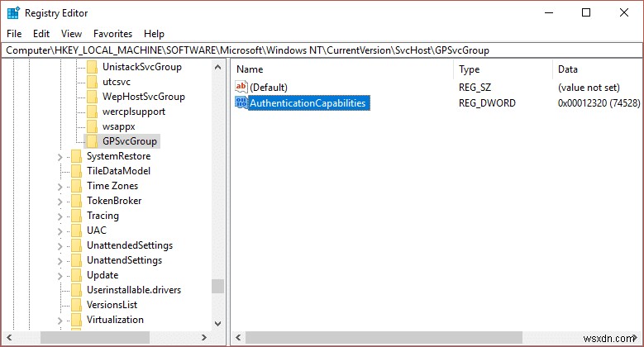Click tree pane scroll left arrow
The height and width of the screenshot is (347, 644).
pyautogui.click(x=9, y=338)
